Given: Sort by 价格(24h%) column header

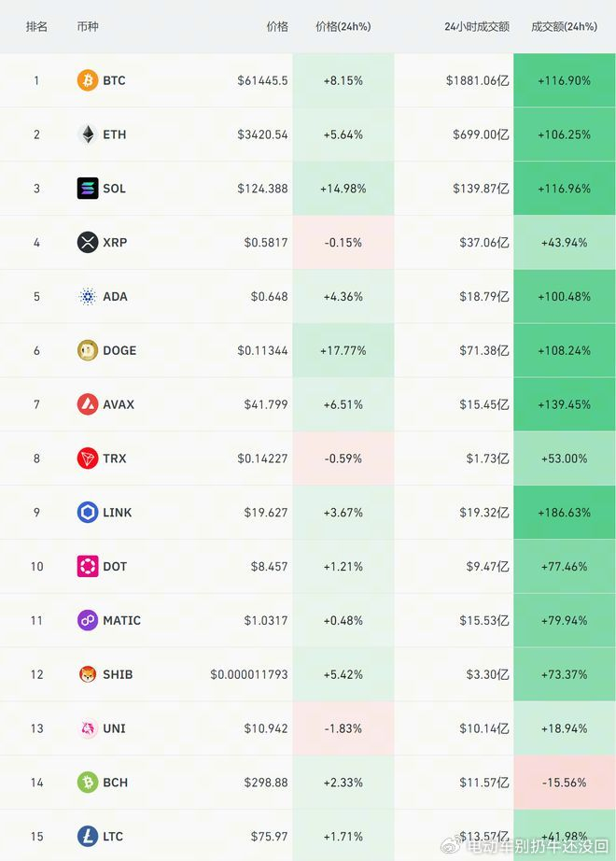Looking at the screenshot, I should tap(343, 26).
